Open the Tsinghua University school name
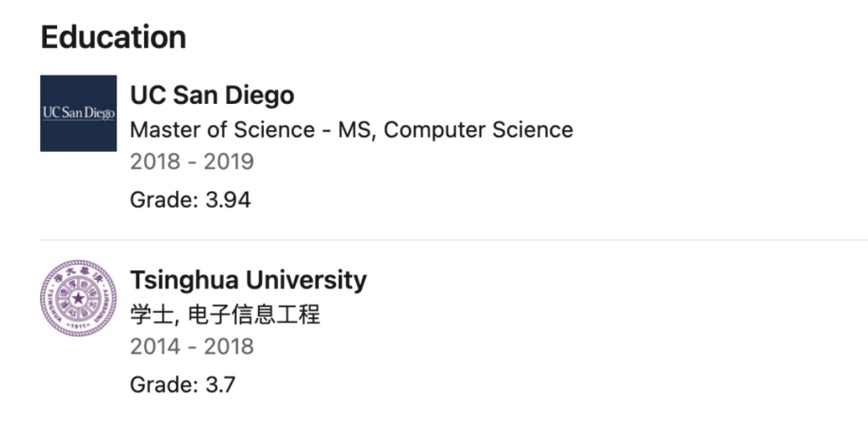The width and height of the screenshot is (868, 436). (x=248, y=280)
